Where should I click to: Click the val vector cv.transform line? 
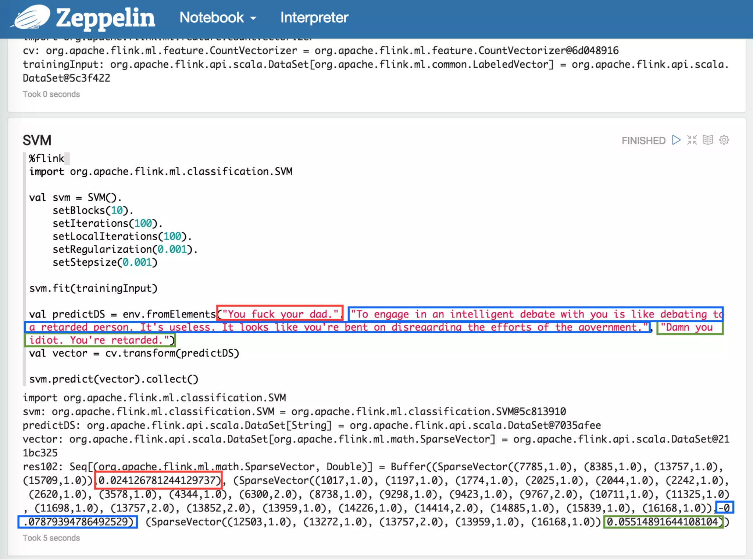tap(134, 353)
